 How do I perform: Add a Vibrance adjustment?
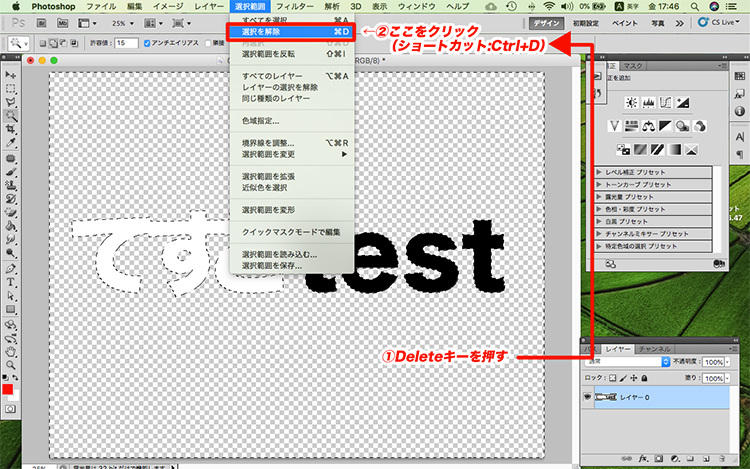pos(615,126)
